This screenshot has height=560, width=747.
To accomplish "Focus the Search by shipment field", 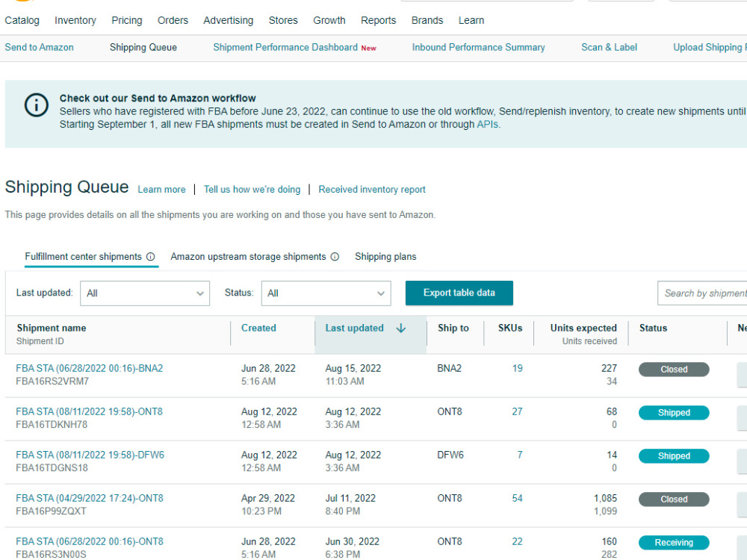I will (x=702, y=293).
